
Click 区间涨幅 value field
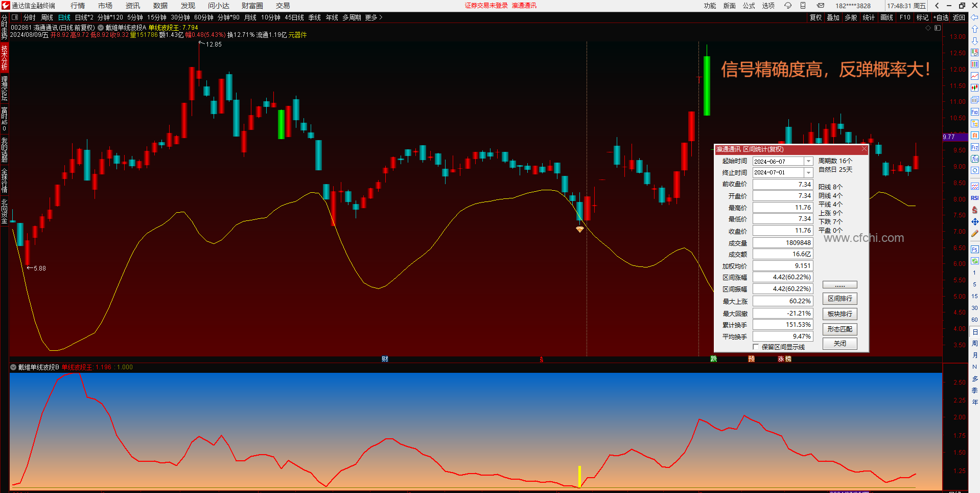click(782, 277)
